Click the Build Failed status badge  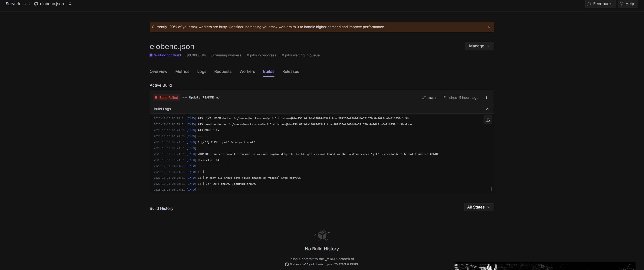click(x=166, y=98)
